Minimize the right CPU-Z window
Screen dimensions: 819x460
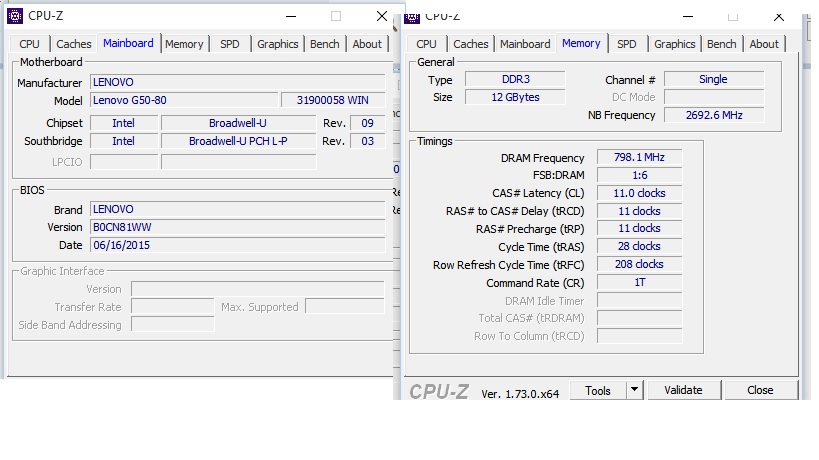point(688,17)
